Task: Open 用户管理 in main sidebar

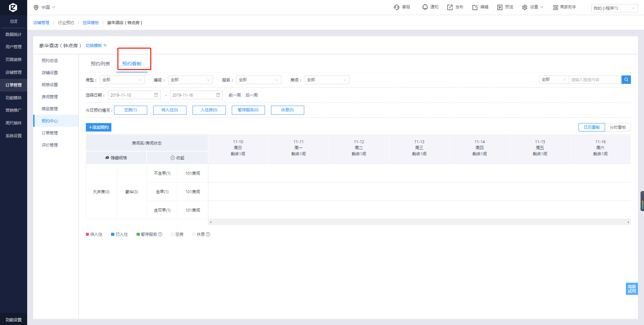Action: (13, 47)
